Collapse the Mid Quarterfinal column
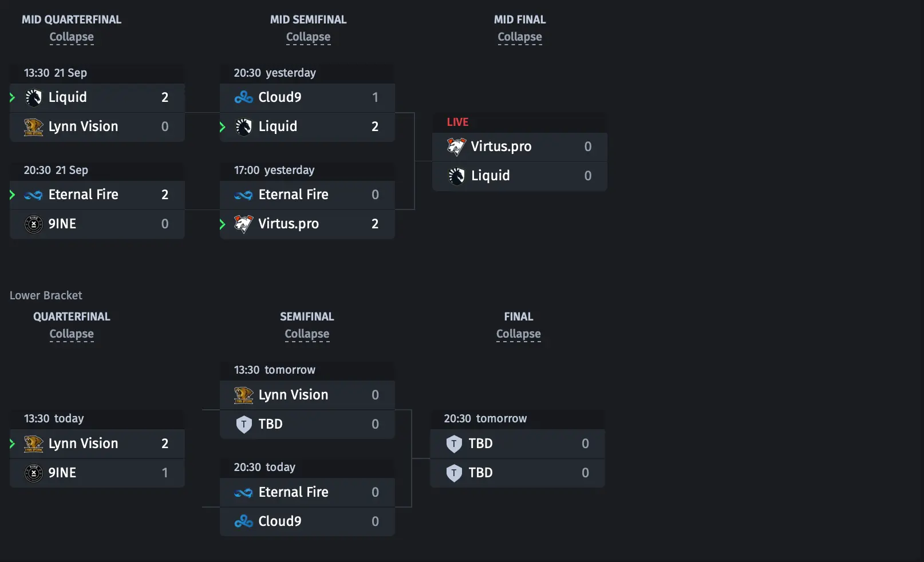The width and height of the screenshot is (924, 562). 72,37
